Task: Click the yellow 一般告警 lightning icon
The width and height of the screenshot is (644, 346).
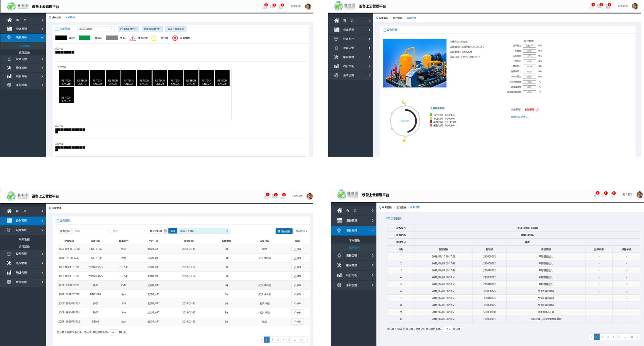Action: click(x=154, y=38)
